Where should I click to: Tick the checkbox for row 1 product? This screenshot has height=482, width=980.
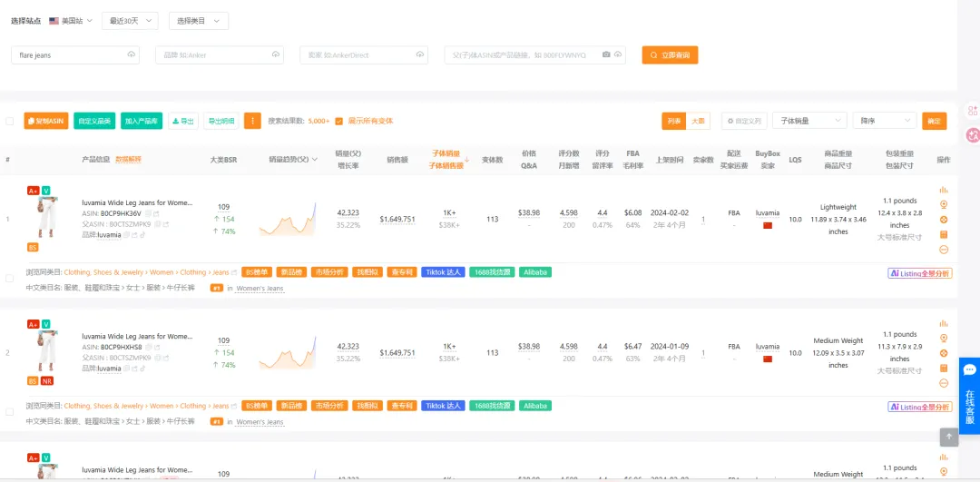tap(9, 278)
